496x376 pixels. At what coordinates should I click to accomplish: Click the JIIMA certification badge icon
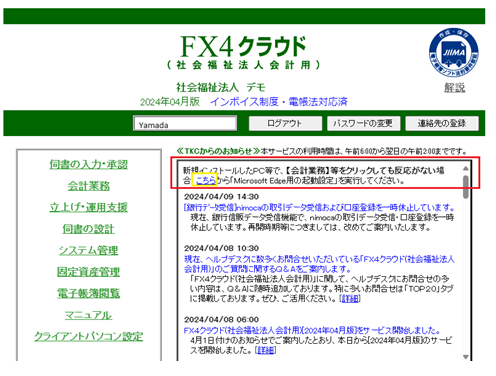click(x=454, y=53)
